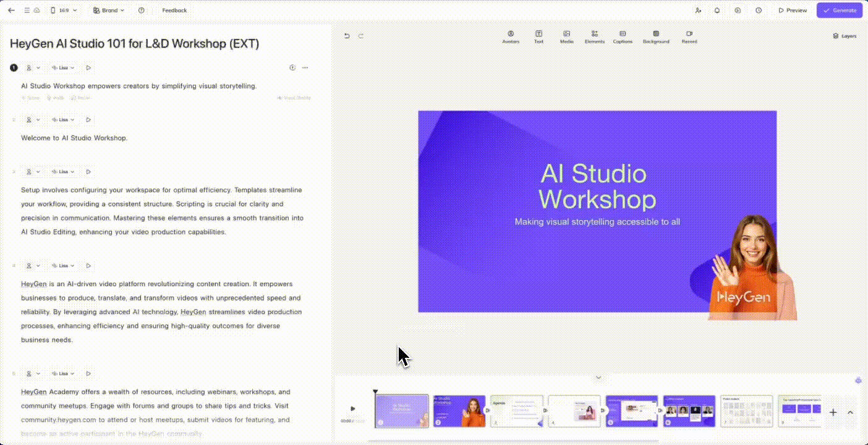
Task: Open avatar dropdown for scene 1
Action: [x=32, y=67]
